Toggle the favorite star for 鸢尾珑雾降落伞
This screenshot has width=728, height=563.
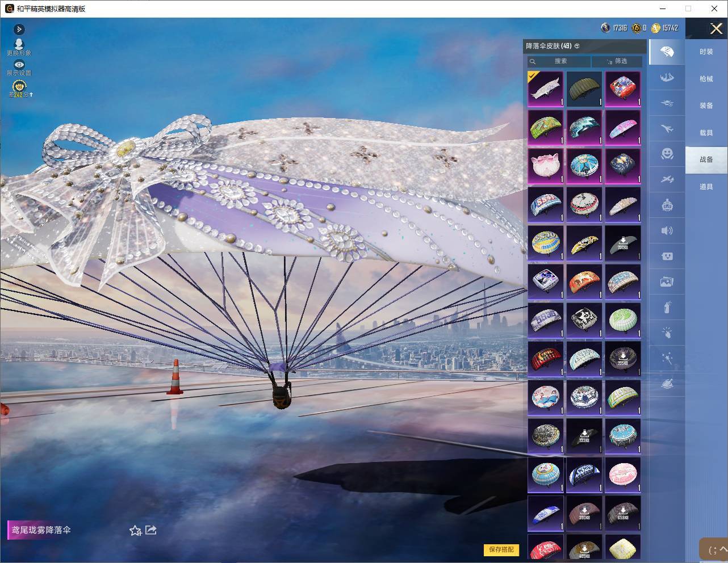pyautogui.click(x=135, y=531)
